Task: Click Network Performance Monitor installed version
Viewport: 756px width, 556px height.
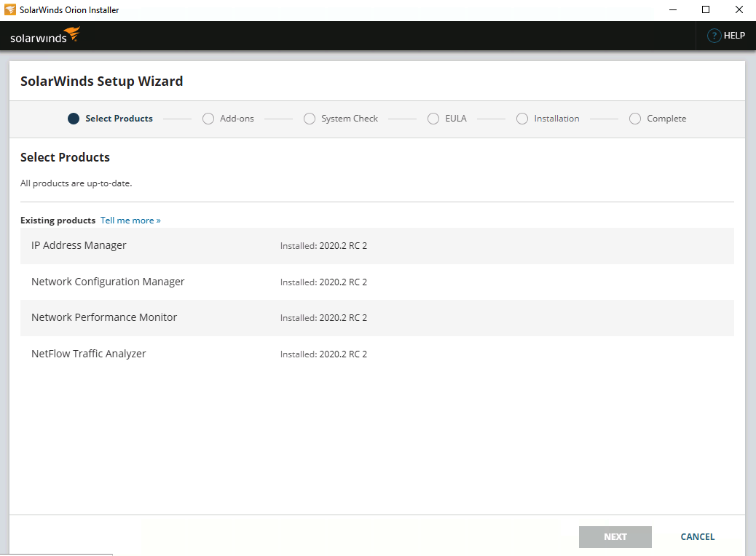Action: [323, 318]
